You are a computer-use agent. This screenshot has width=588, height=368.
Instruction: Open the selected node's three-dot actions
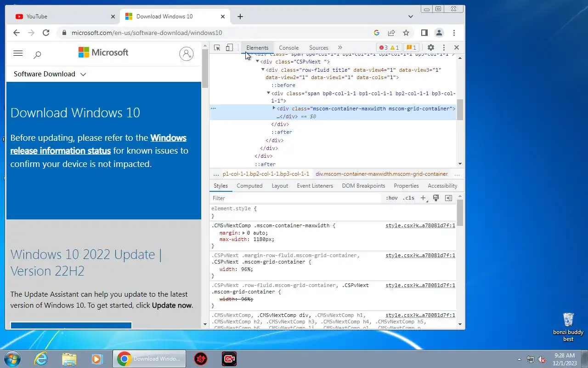[213, 109]
